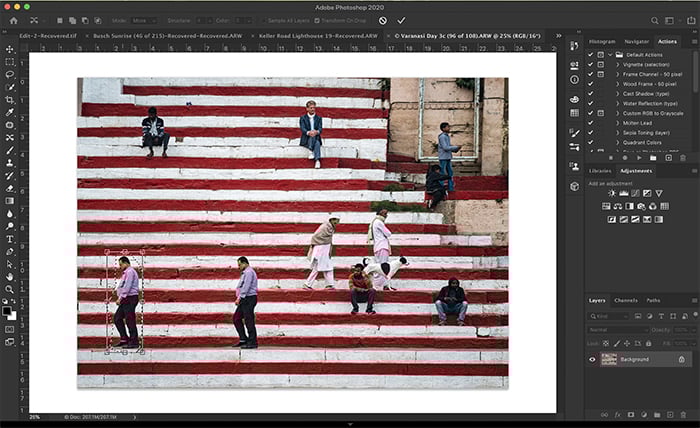
Task: Click the Actions panel scrollbar
Action: coord(696,70)
